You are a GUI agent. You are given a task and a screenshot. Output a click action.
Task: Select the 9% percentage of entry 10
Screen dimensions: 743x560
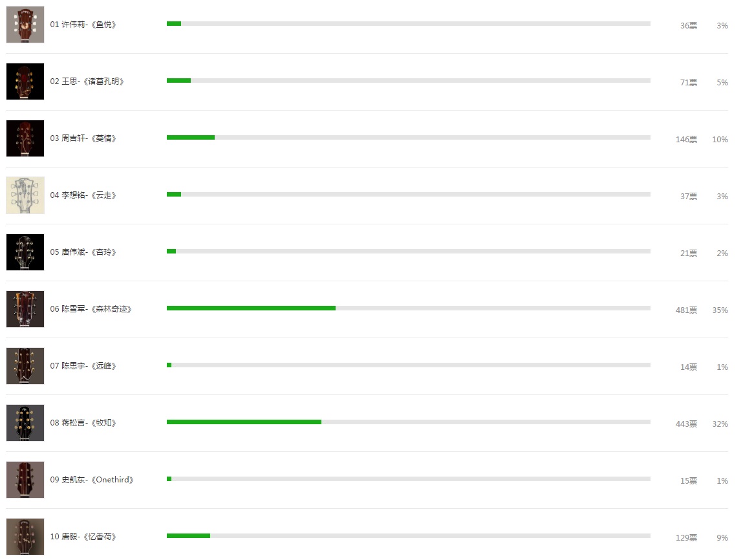pyautogui.click(x=722, y=538)
